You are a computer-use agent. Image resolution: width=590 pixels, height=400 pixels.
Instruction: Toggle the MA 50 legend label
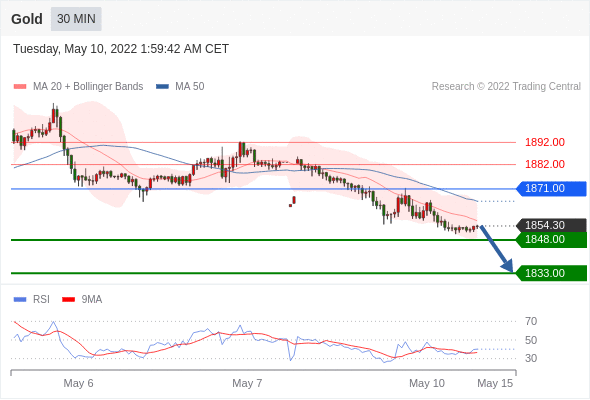tap(190, 87)
